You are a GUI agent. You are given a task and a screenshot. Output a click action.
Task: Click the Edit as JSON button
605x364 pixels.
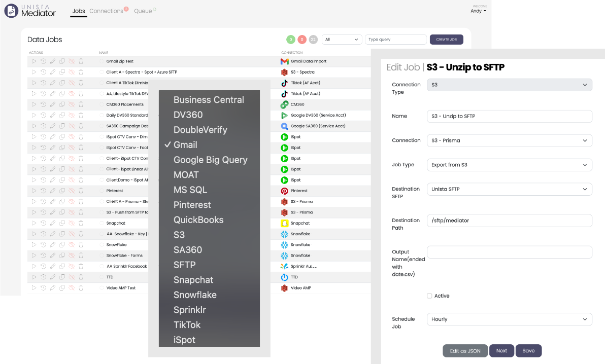coord(465,351)
